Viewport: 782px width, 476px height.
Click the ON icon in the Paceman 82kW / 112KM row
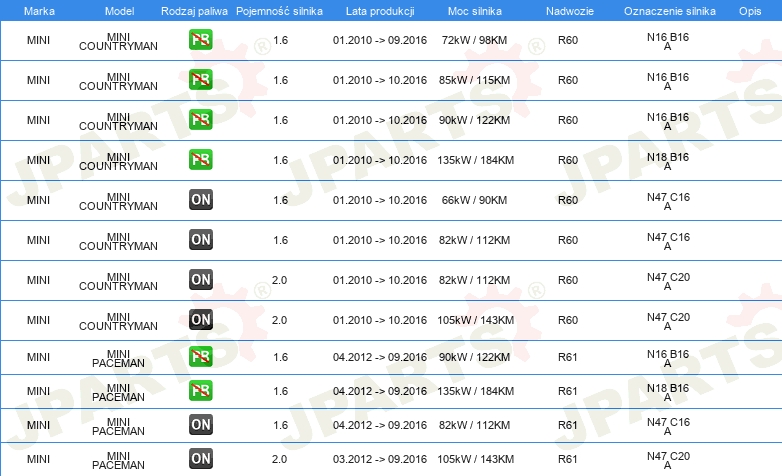pos(200,425)
